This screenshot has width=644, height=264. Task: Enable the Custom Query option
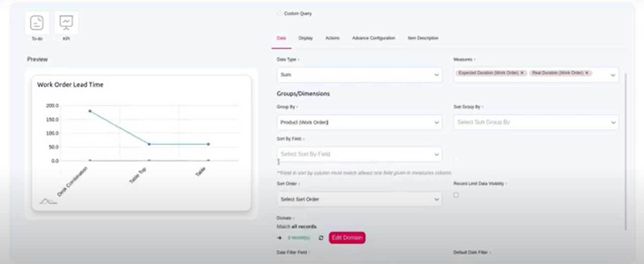coord(280,13)
